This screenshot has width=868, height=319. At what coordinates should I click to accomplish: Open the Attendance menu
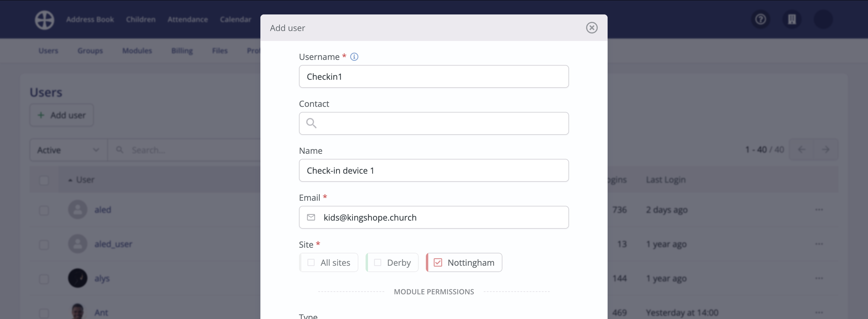(187, 20)
